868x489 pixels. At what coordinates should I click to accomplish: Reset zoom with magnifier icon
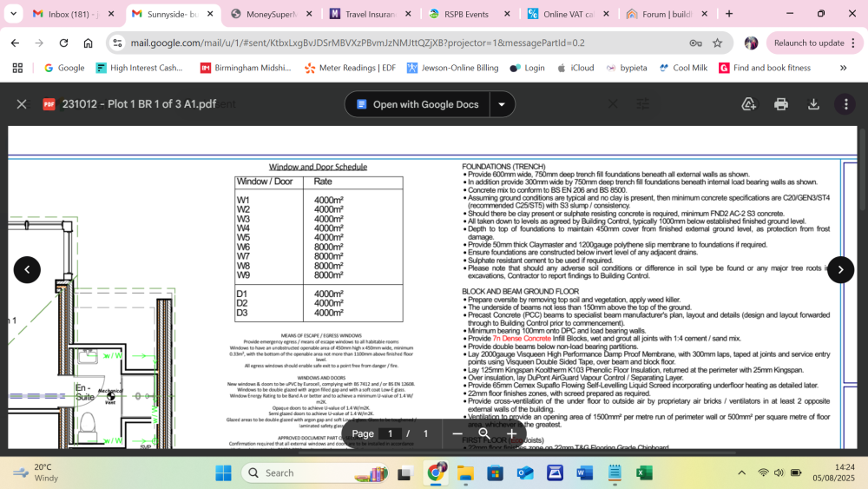pyautogui.click(x=483, y=433)
